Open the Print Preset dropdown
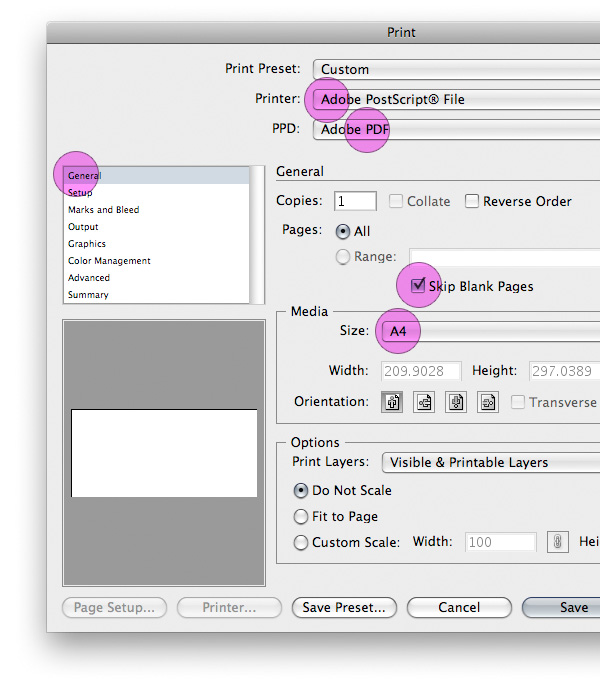Viewport: 600px width, 684px height. [x=456, y=69]
